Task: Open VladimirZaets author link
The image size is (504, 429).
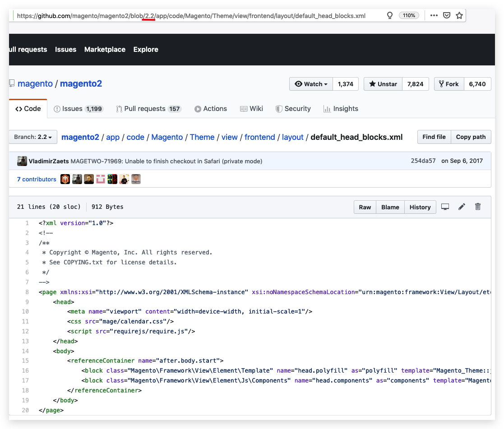Action: point(49,161)
